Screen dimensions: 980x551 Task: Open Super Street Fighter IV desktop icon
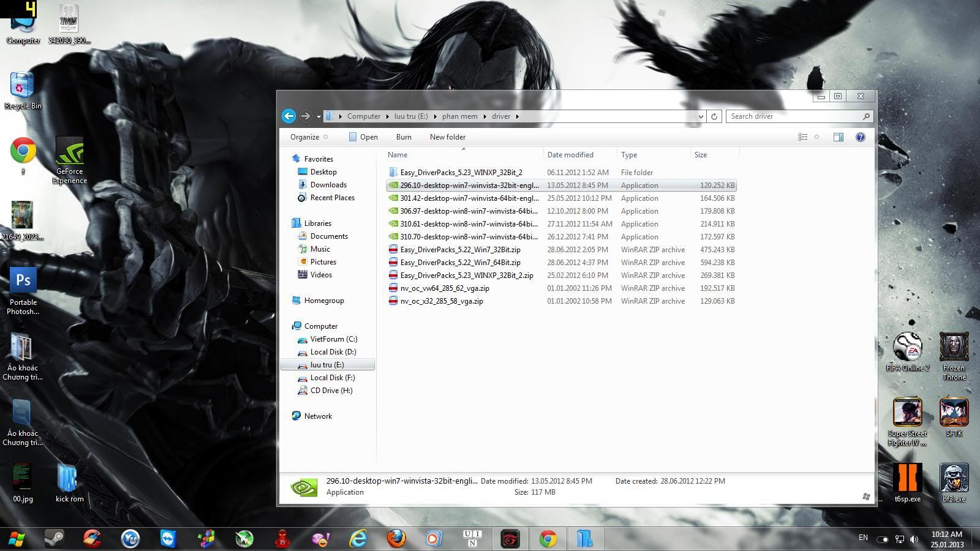tap(907, 422)
